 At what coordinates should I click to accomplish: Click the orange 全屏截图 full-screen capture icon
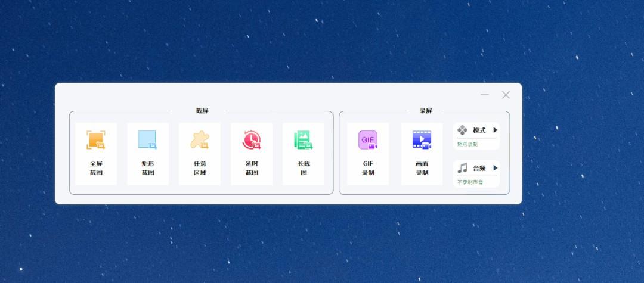[95, 140]
